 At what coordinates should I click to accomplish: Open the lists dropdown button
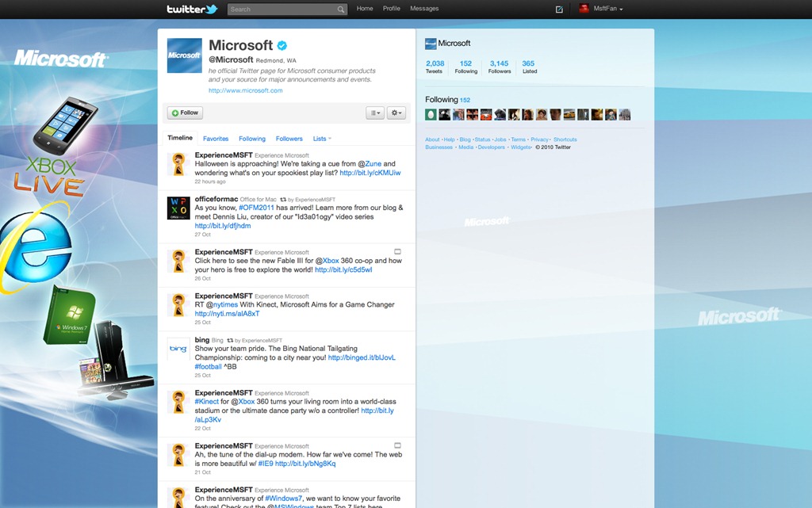pyautogui.click(x=375, y=113)
